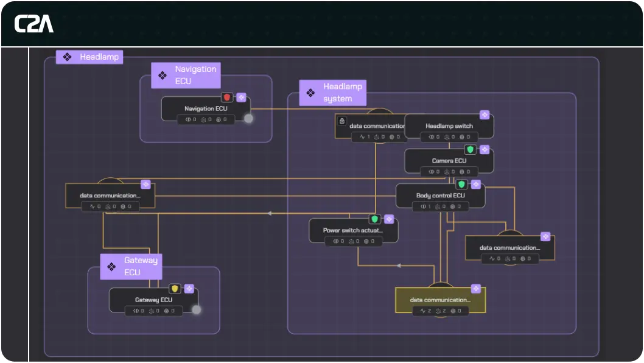Select the purple Navigation ECU group label
The image size is (644, 363).
(186, 76)
